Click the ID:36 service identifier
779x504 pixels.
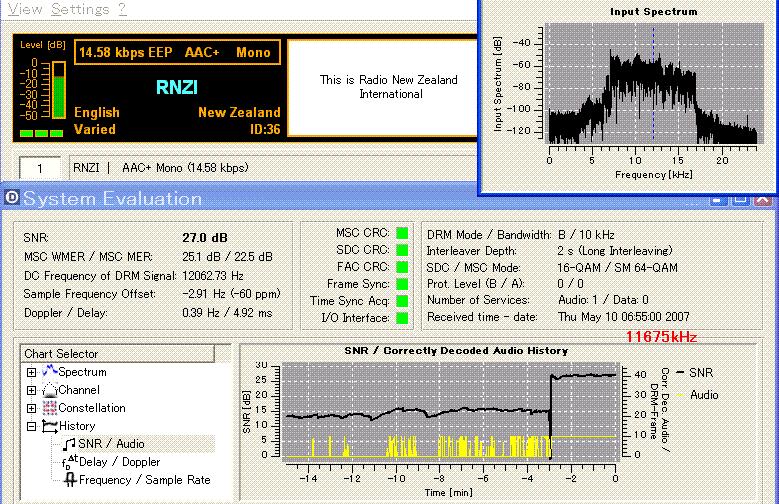265,130
